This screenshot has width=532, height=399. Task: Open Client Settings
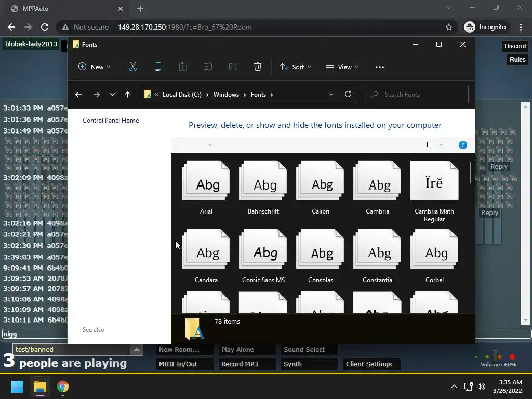(372, 364)
